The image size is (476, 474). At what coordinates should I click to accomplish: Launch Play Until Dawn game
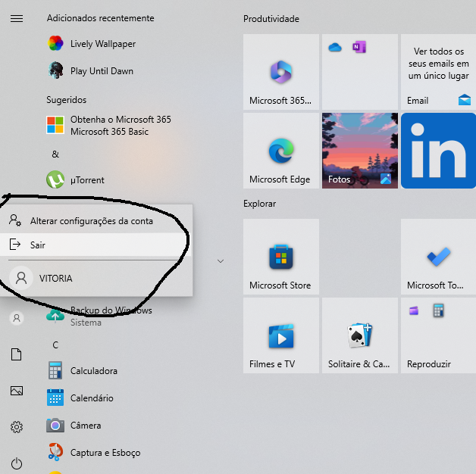pos(101,71)
